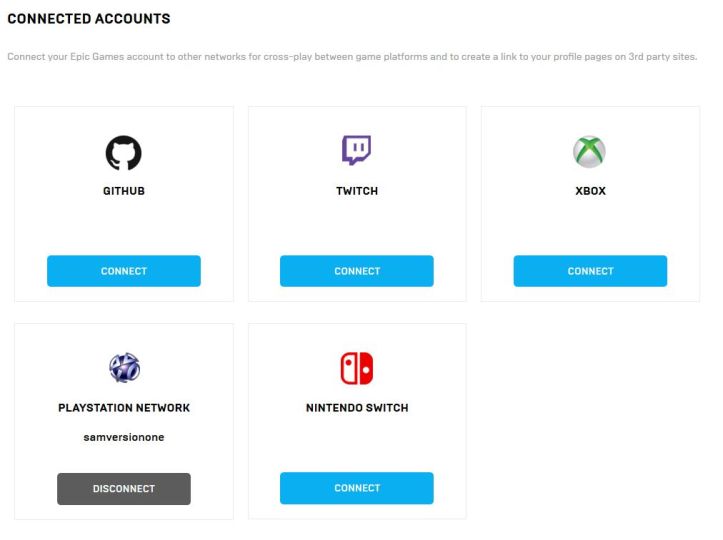Click the Connected Accounts heading
The height and width of the screenshot is (540, 723).
pos(89,19)
